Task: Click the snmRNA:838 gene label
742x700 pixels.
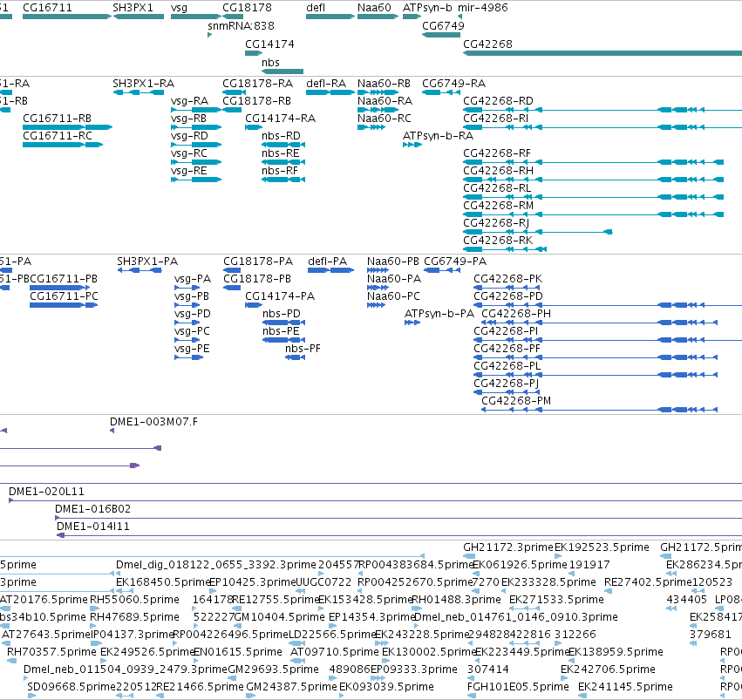Action: click(x=241, y=25)
